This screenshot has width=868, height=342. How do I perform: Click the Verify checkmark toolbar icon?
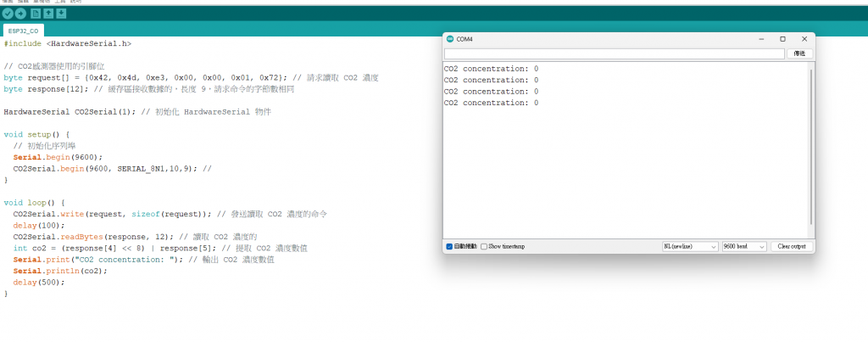click(x=7, y=14)
